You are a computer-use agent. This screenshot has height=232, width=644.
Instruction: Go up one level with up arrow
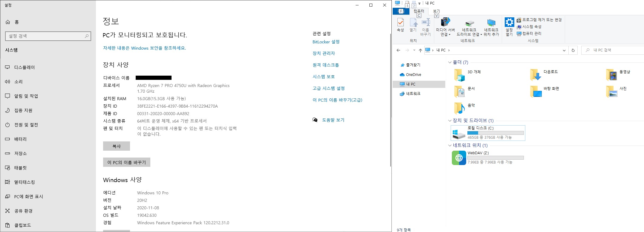(420, 50)
